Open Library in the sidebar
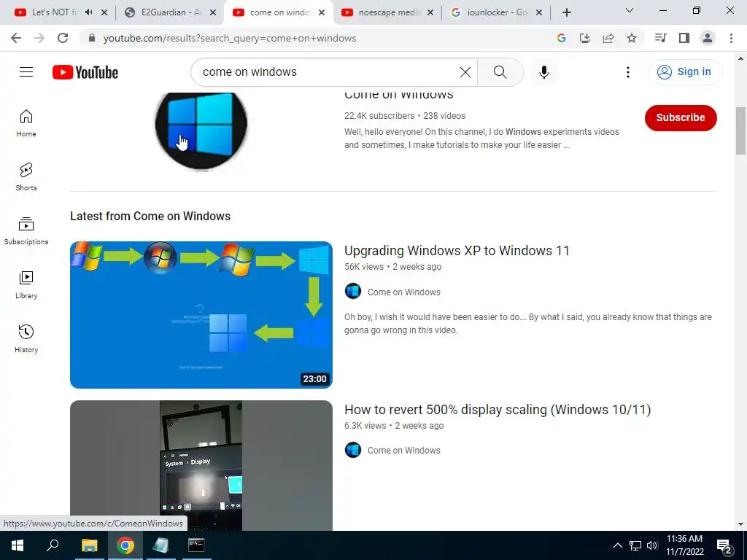The width and height of the screenshot is (747, 560). pyautogui.click(x=26, y=285)
